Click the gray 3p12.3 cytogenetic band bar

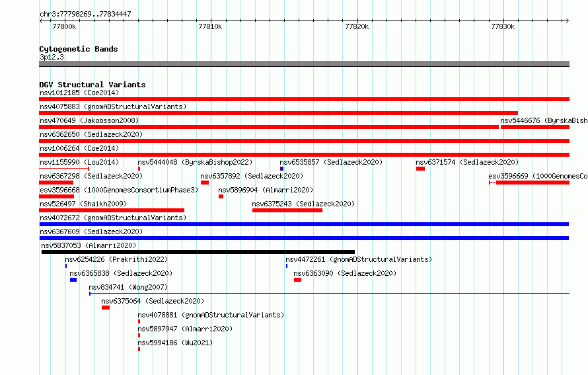304,64
